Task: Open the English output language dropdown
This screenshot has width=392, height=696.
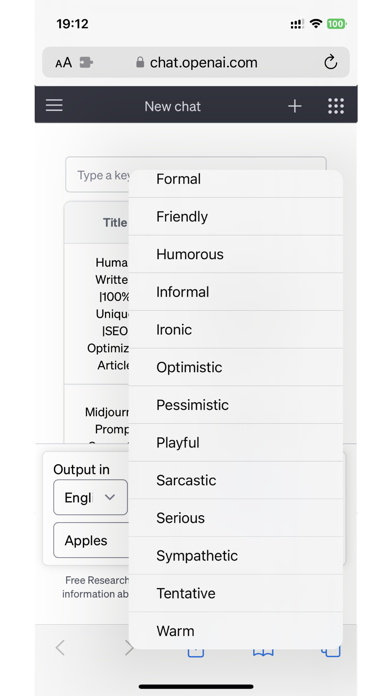Action: (x=91, y=497)
